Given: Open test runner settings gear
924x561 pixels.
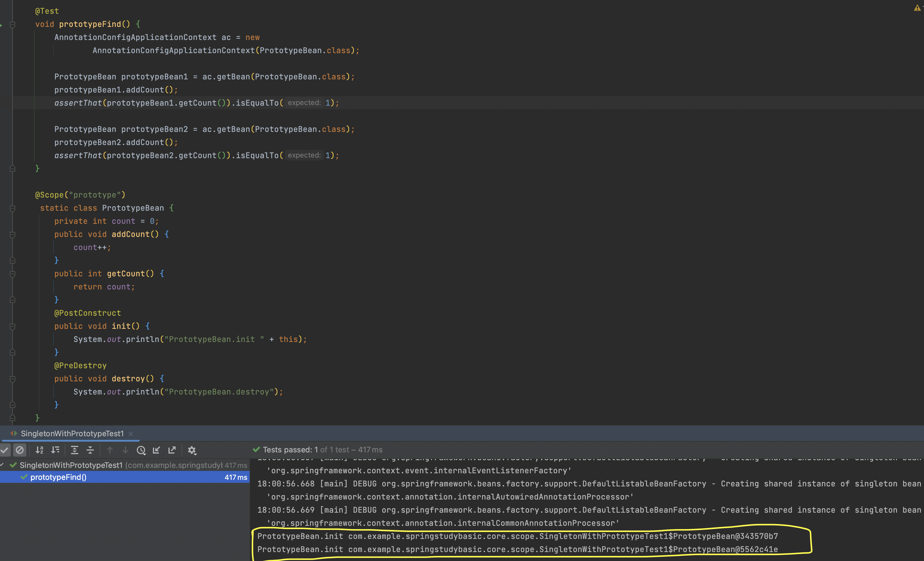Looking at the screenshot, I should point(192,450).
